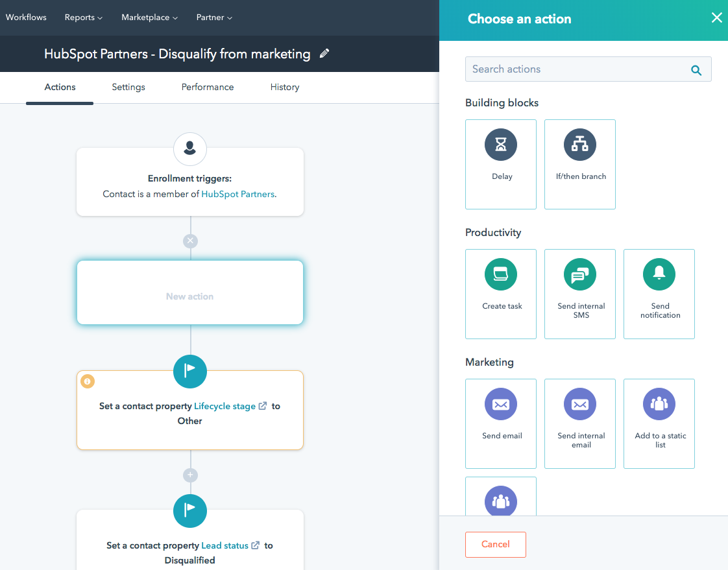
Task: Remove new action with the x circle
Action: click(x=190, y=241)
